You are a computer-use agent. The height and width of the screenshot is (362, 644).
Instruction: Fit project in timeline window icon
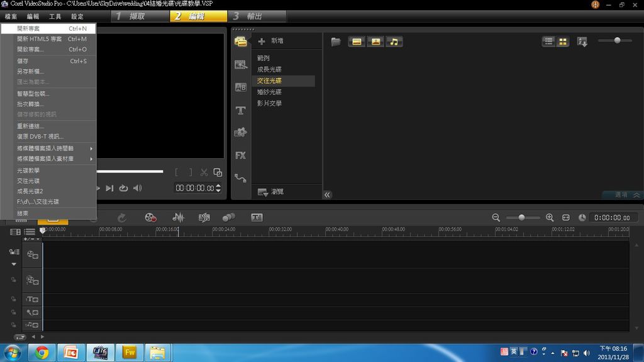point(566,217)
